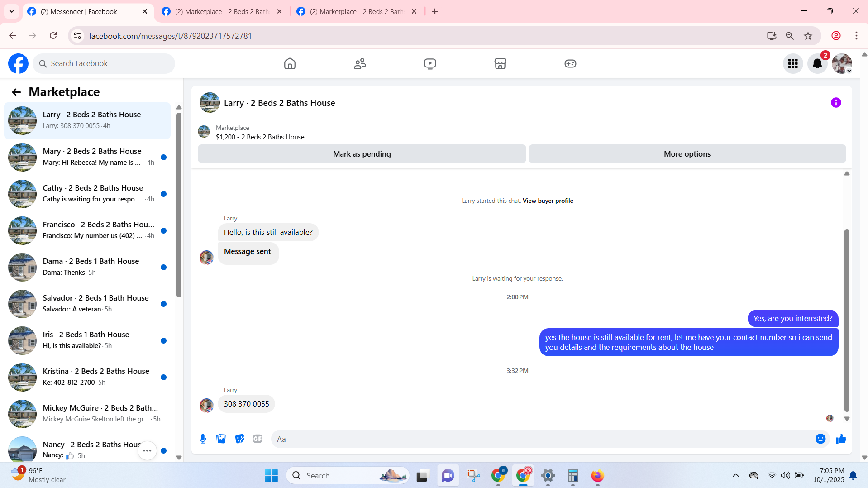Record a voice clip with microphone icon
Image resolution: width=868 pixels, height=488 pixels.
tap(203, 439)
